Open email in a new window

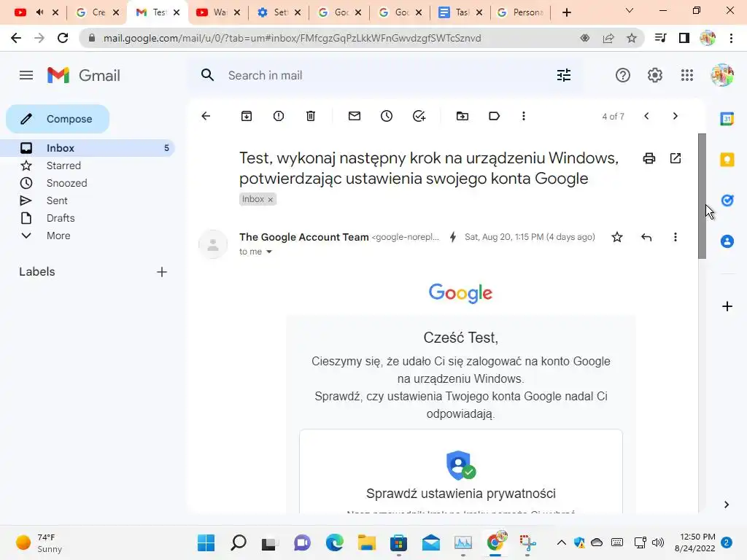pos(676,158)
